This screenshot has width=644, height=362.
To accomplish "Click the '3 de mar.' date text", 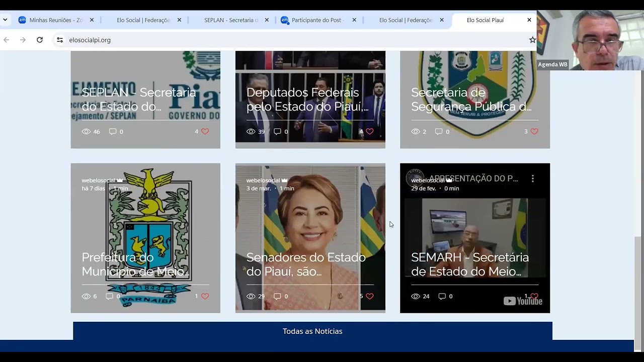I will 259,189.
